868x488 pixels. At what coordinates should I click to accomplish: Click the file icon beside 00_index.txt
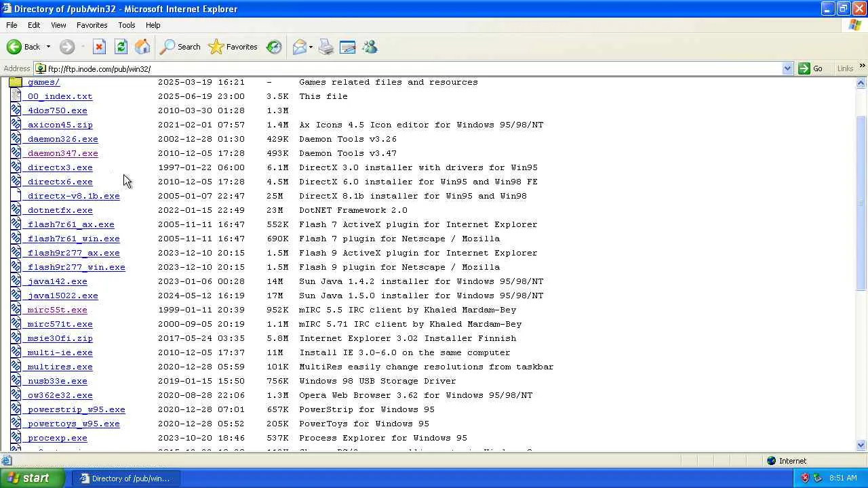pos(16,96)
